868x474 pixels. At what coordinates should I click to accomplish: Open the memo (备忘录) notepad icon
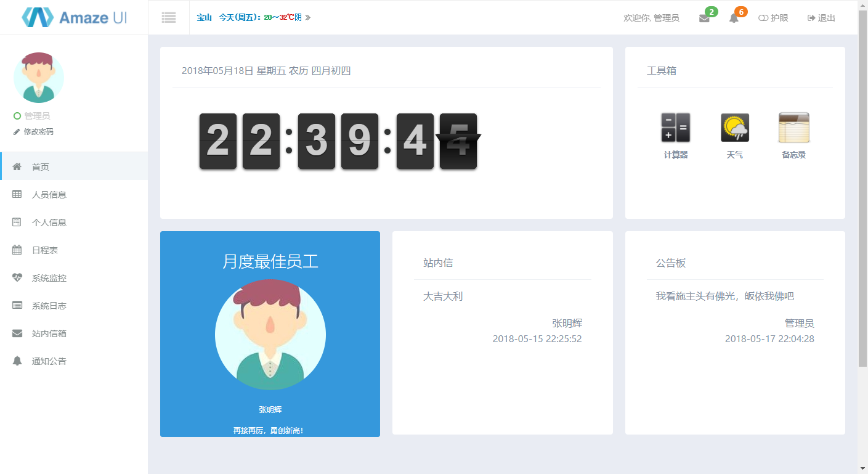[793, 128]
